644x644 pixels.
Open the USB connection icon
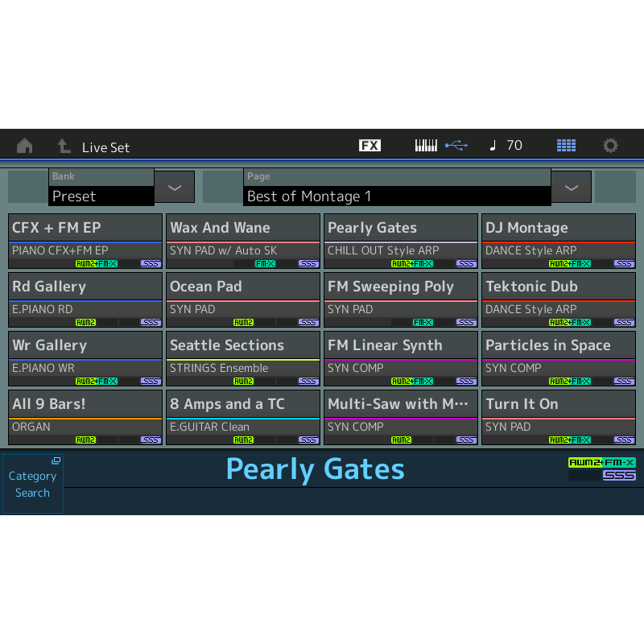(456, 146)
